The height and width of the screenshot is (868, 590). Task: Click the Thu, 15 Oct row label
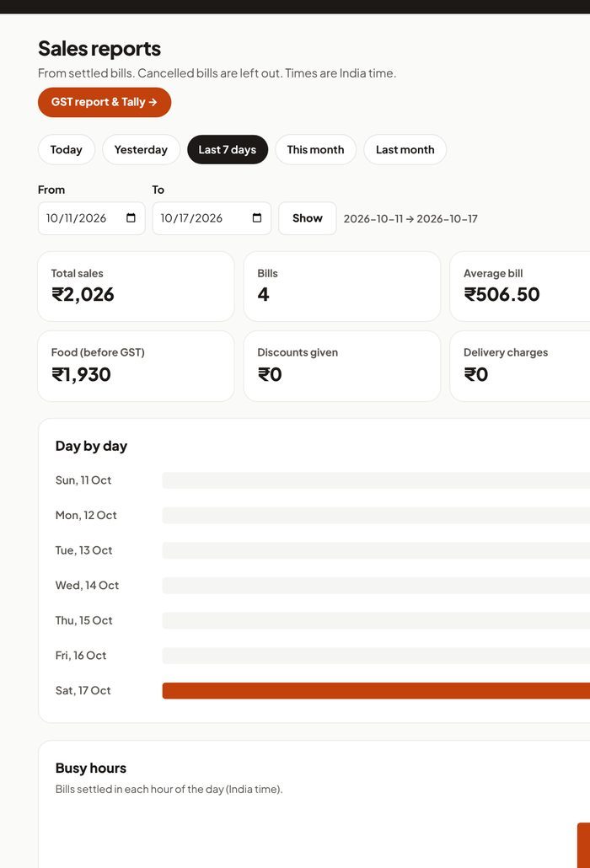pos(83,620)
